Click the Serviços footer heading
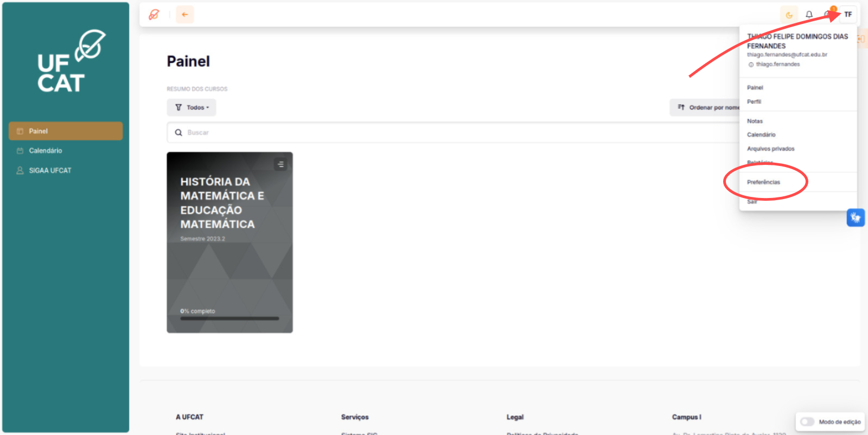The height and width of the screenshot is (435, 868). click(x=355, y=417)
